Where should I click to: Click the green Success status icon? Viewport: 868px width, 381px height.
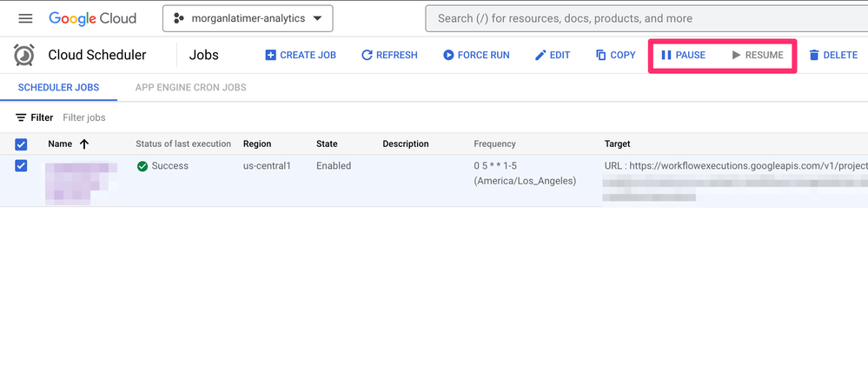click(142, 166)
